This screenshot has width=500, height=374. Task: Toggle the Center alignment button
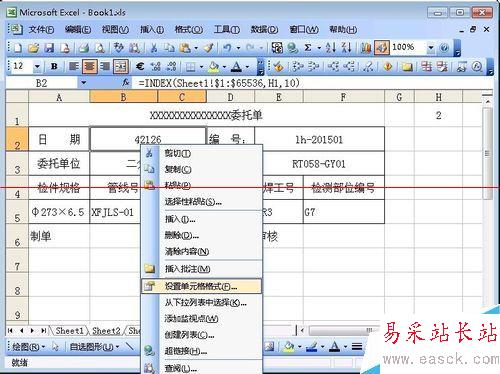pos(89,67)
